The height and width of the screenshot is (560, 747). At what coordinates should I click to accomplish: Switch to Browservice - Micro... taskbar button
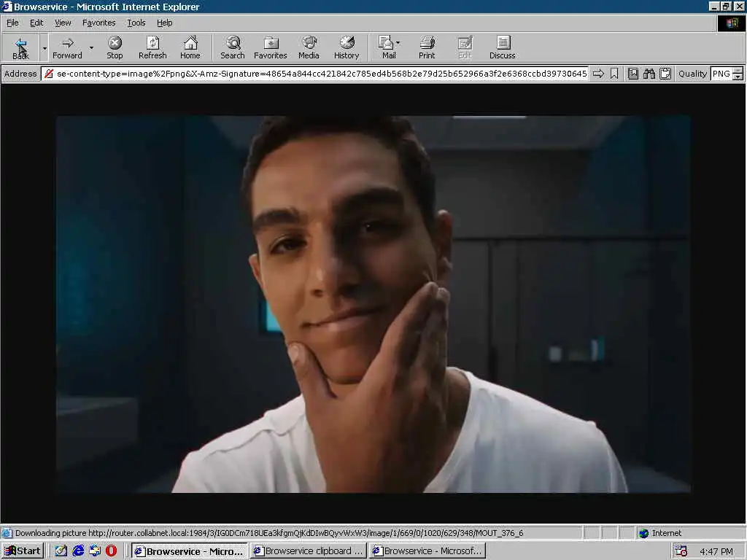tap(190, 551)
